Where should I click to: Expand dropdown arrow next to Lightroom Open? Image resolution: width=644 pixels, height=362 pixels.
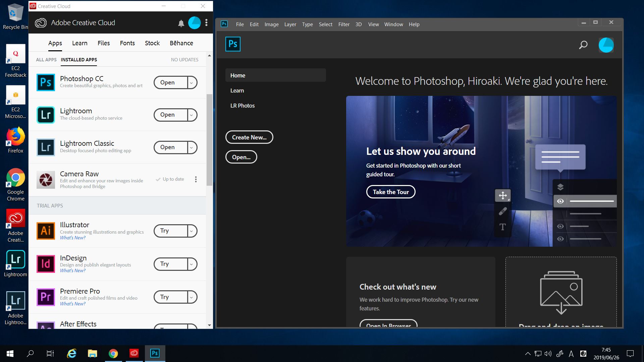click(x=192, y=115)
